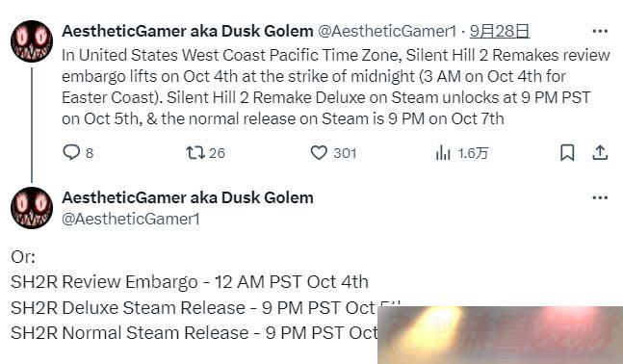Viewport: 623px width, 364px height.
Task: Click the first tweet's profile avatar
Action: click(32, 41)
